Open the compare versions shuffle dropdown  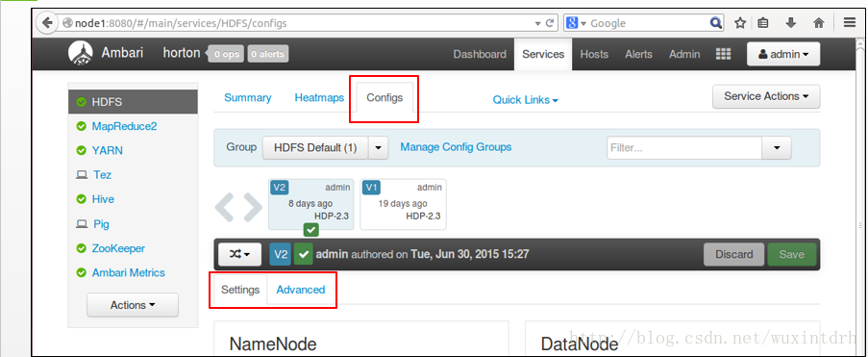pyautogui.click(x=239, y=254)
